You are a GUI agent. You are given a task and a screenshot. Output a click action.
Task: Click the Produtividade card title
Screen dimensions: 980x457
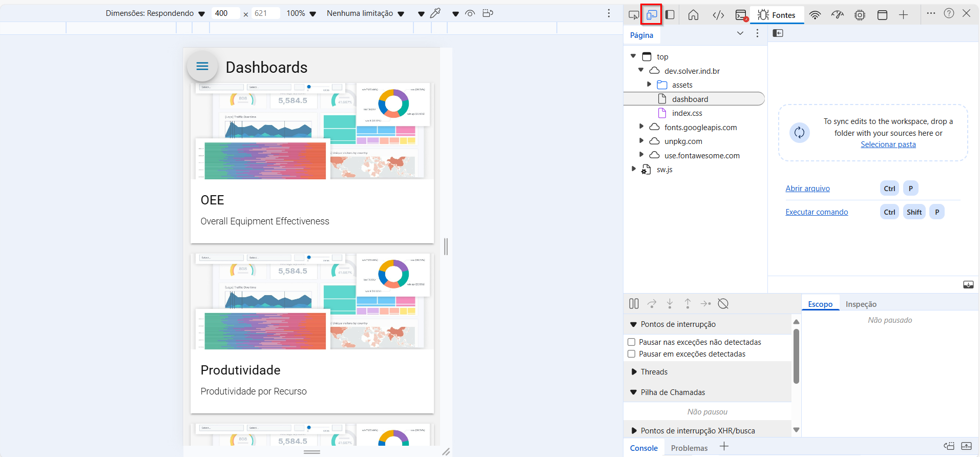click(x=240, y=370)
